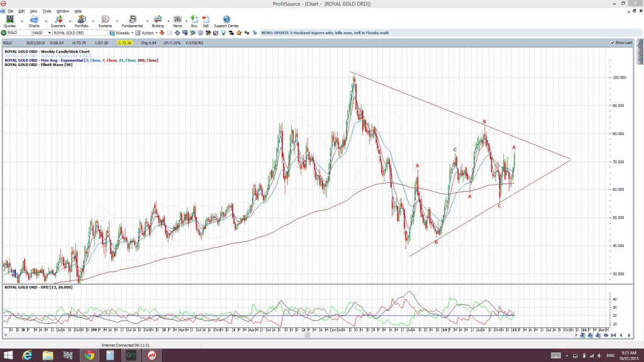Screen dimensions: 644x362
Task: Click the chart horizontal scrollbar thumb
Action: [307, 336]
